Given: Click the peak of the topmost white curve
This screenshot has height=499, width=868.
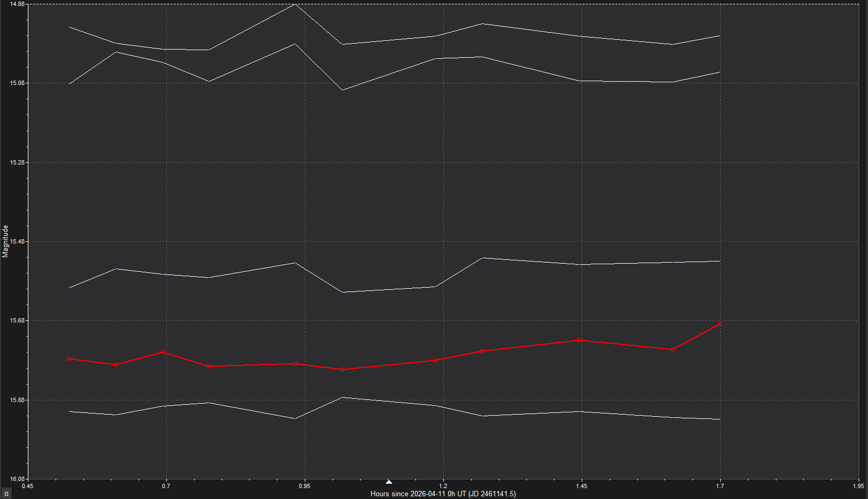Looking at the screenshot, I should tap(295, 4).
